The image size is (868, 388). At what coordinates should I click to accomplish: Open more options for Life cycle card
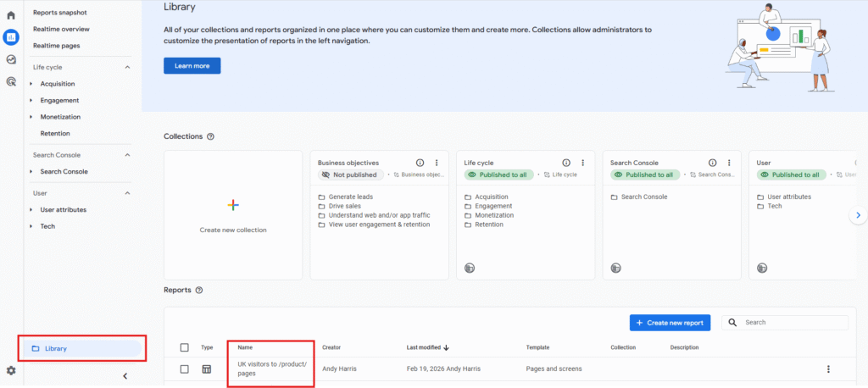click(x=582, y=163)
